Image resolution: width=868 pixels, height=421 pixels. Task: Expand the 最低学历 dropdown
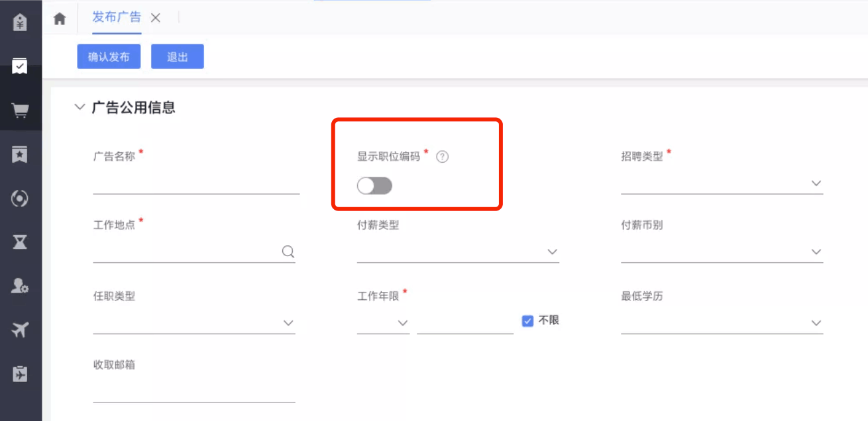coord(722,323)
